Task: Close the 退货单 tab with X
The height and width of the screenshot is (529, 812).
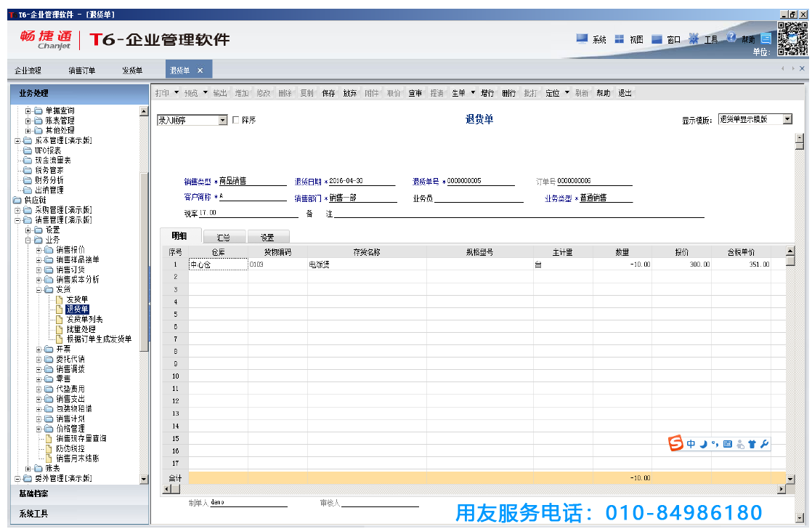Action: pos(200,70)
